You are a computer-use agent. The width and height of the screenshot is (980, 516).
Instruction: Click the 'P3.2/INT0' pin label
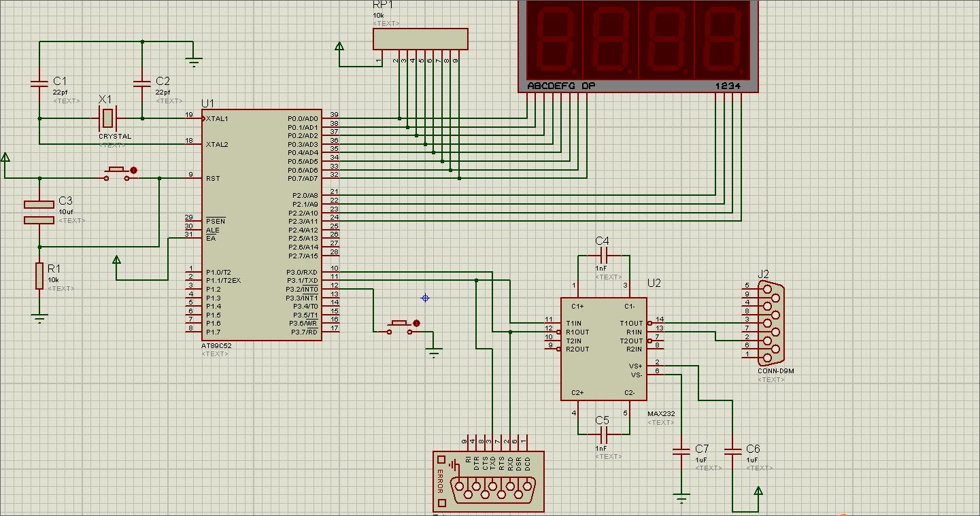[303, 289]
